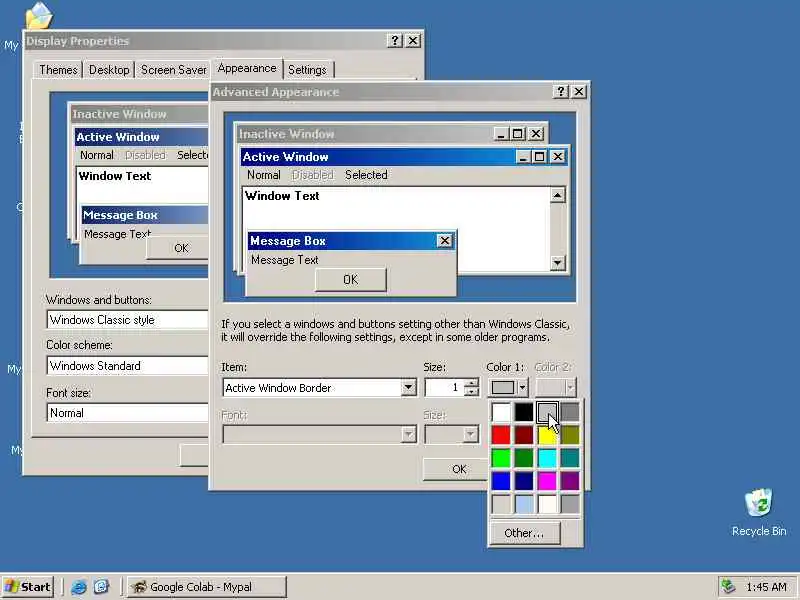Viewport: 800px width, 600px height.
Task: Click preview scrollbar down arrow
Action: [558, 263]
